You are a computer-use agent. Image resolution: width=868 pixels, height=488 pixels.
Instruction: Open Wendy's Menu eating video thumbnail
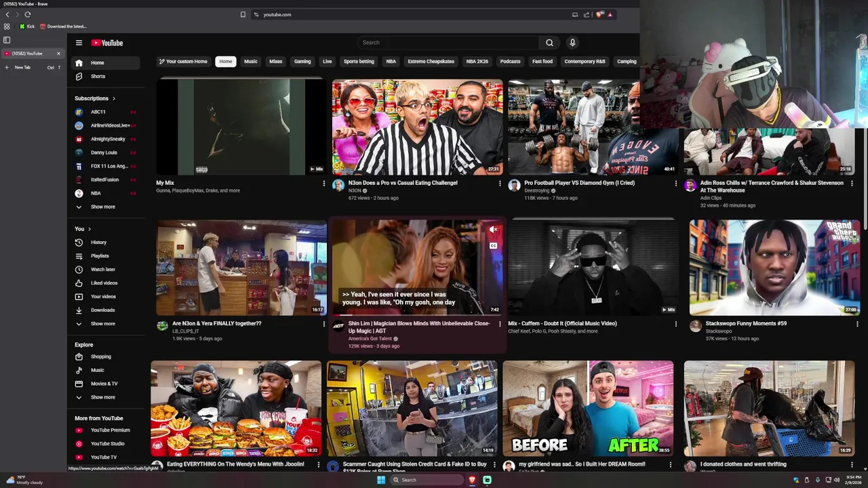click(x=236, y=408)
